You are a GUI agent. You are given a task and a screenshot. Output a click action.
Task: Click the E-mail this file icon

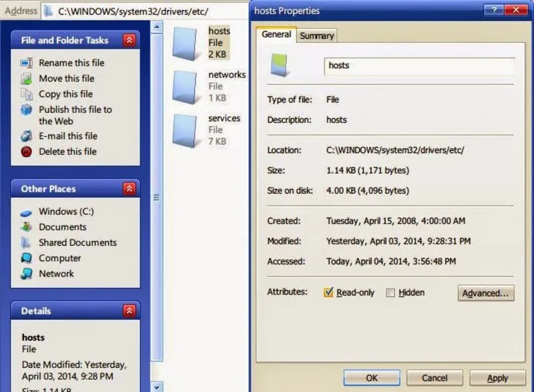(x=27, y=136)
